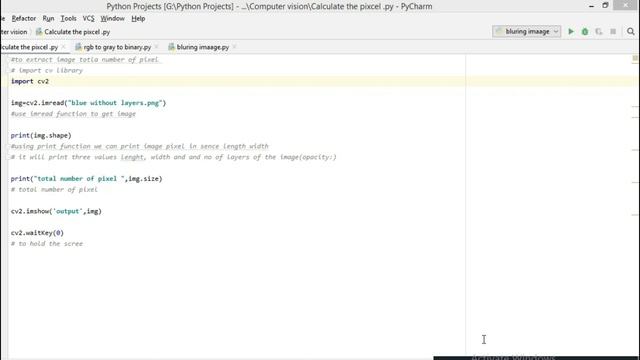Start debugging with the bug icon
The image size is (640, 360).
tap(584, 31)
